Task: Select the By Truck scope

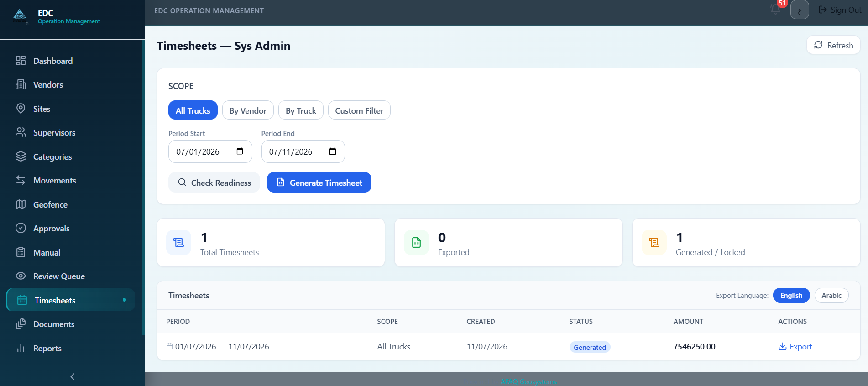Action: point(301,110)
